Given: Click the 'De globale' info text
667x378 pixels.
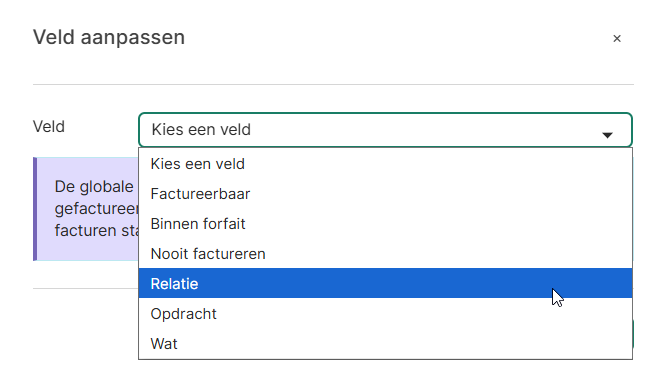Looking at the screenshot, I should coord(94,187).
